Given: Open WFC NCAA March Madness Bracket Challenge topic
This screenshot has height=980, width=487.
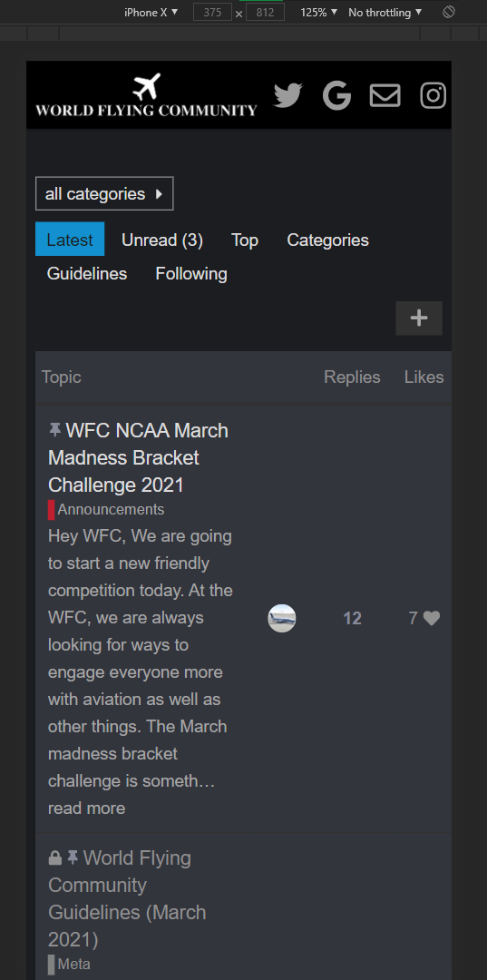Looking at the screenshot, I should click(138, 457).
